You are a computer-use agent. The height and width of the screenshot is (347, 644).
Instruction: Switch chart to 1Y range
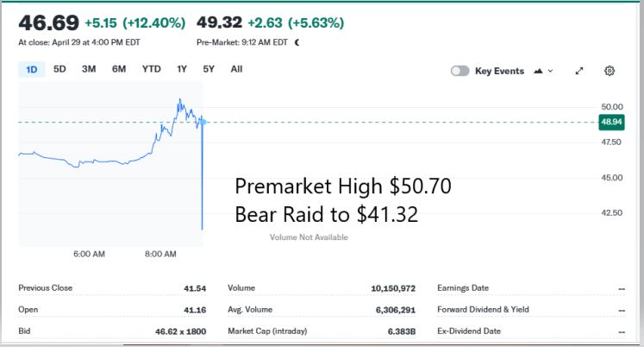(x=182, y=69)
